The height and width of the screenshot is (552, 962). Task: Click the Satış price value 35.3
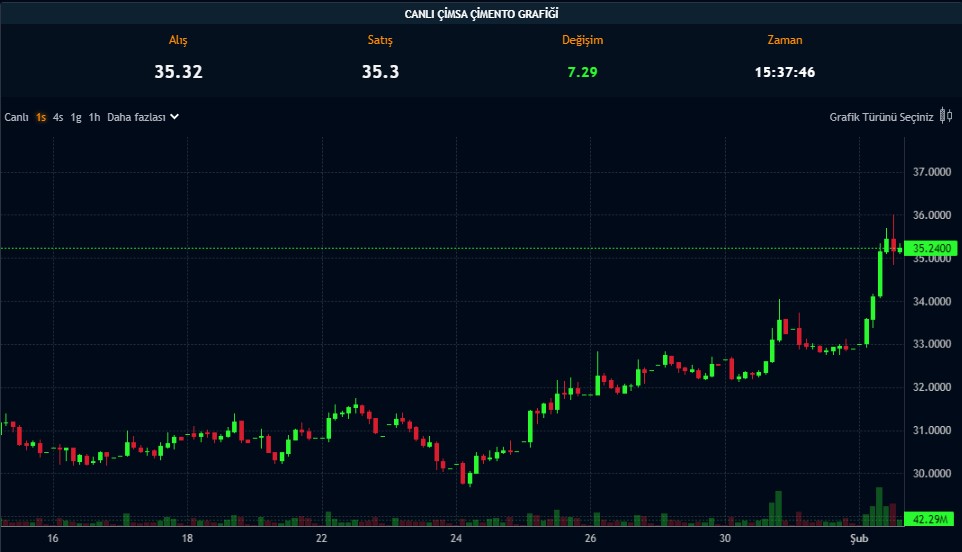(380, 72)
